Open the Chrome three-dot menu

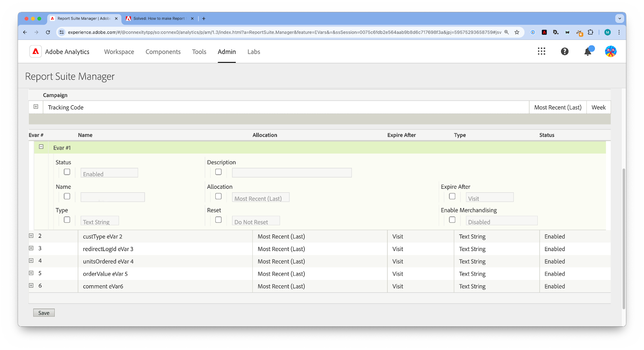(x=619, y=32)
